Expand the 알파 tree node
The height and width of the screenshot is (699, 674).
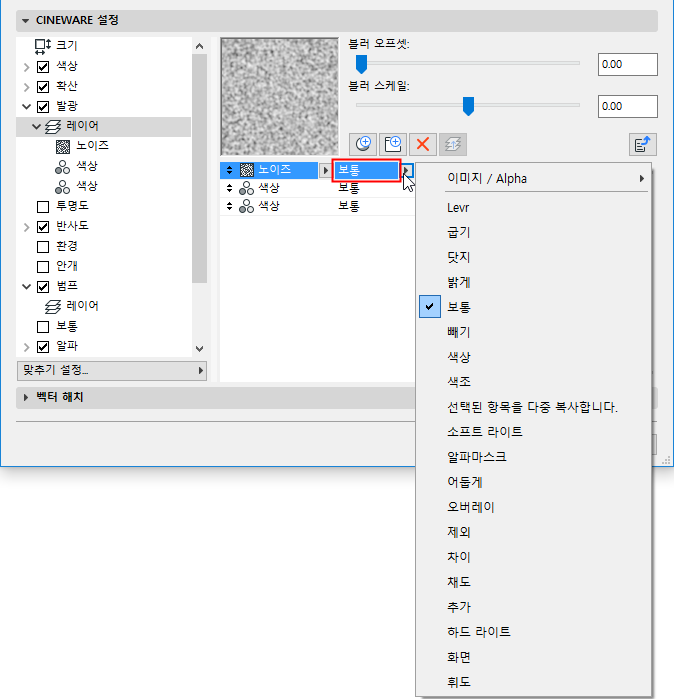click(x=26, y=347)
